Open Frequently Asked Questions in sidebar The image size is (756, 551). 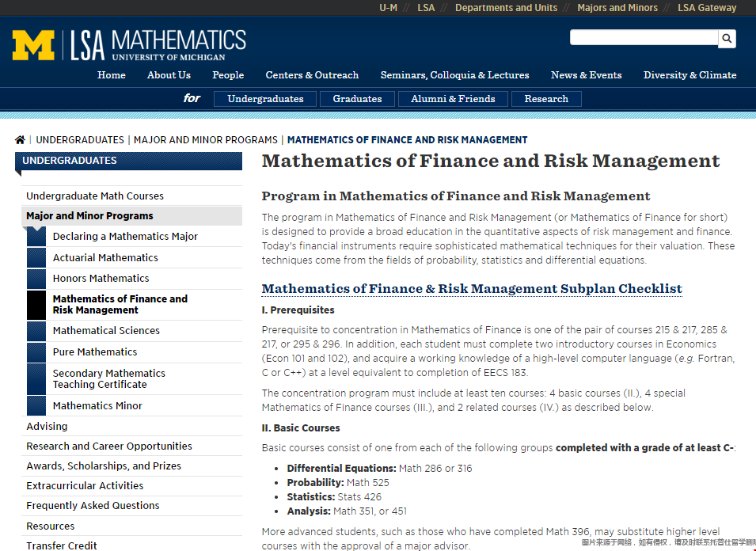131,505
